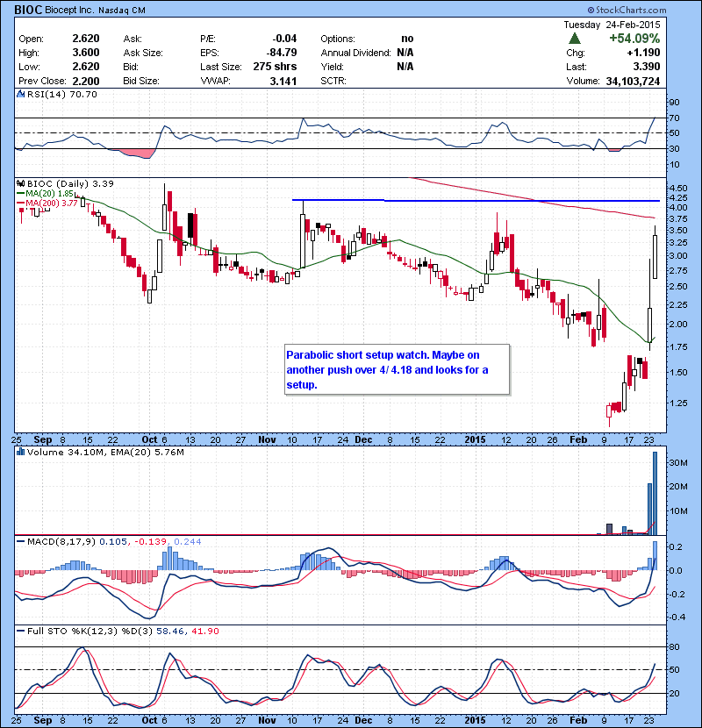This screenshot has height=728, width=702.
Task: Click the Biocept Inc. Nasdaq CM company name
Action: 96,10
